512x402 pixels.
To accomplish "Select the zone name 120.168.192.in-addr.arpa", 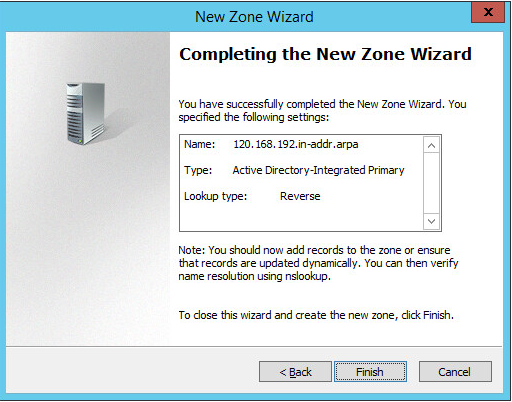I will [x=296, y=144].
